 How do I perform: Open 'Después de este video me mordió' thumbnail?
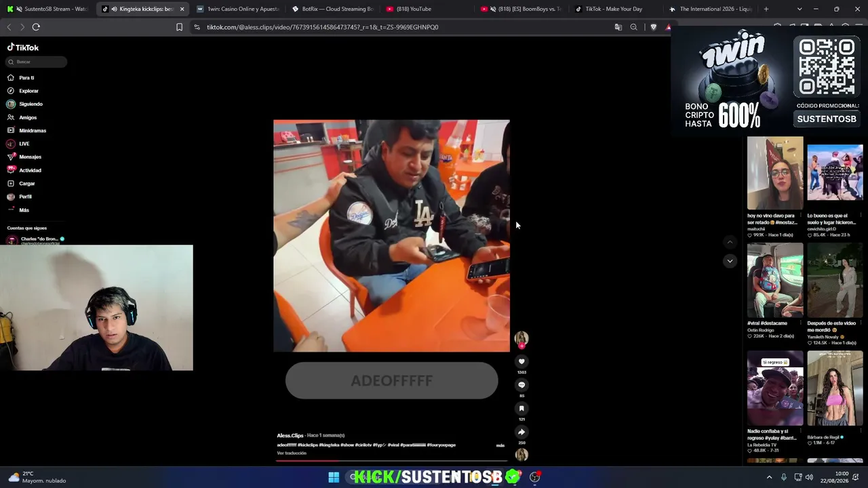pyautogui.click(x=835, y=281)
